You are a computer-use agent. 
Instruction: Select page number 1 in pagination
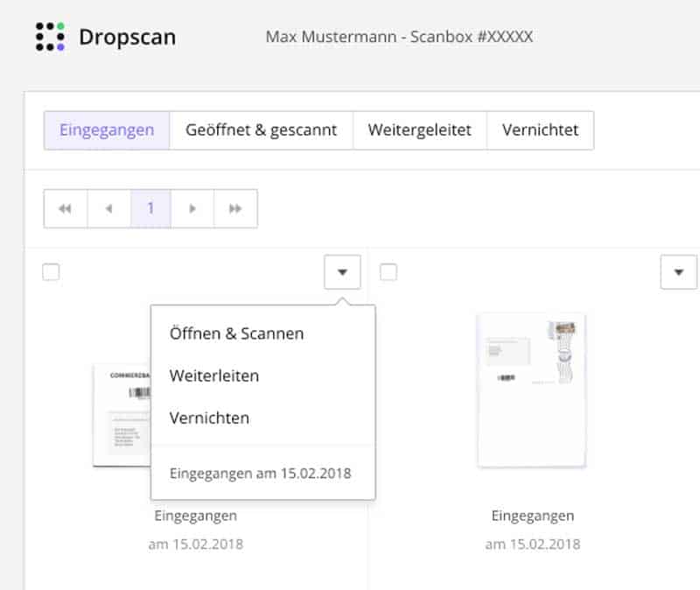tap(150, 208)
